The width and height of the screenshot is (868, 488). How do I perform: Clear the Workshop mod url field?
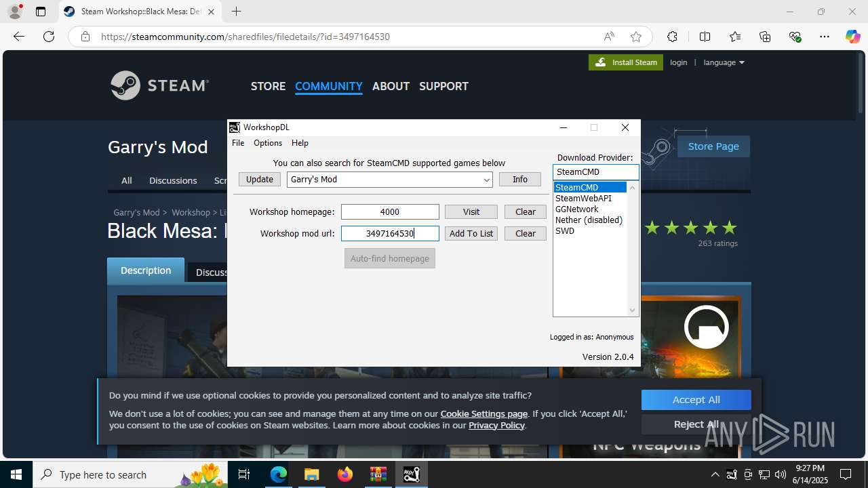526,234
